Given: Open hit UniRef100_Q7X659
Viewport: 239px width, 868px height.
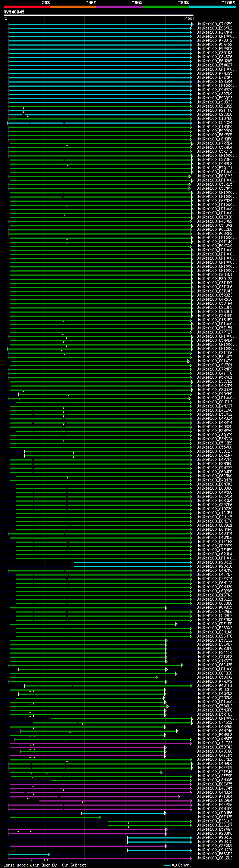Looking at the screenshot, I should pyautogui.click(x=214, y=24).
